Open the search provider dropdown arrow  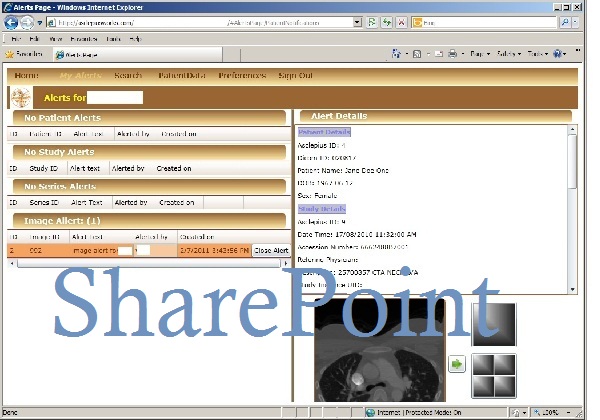tap(575, 23)
